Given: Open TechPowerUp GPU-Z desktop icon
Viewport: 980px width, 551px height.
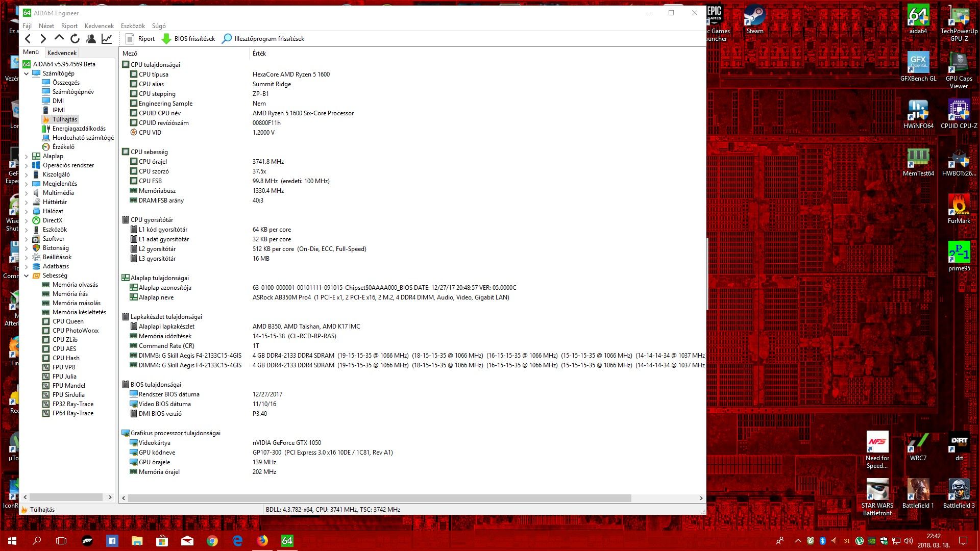Looking at the screenshot, I should click(959, 23).
